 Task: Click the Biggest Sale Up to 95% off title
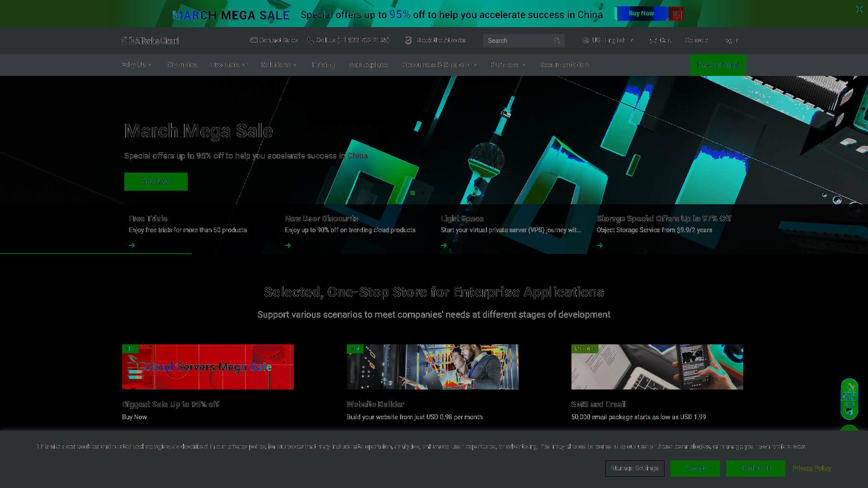[x=170, y=404]
